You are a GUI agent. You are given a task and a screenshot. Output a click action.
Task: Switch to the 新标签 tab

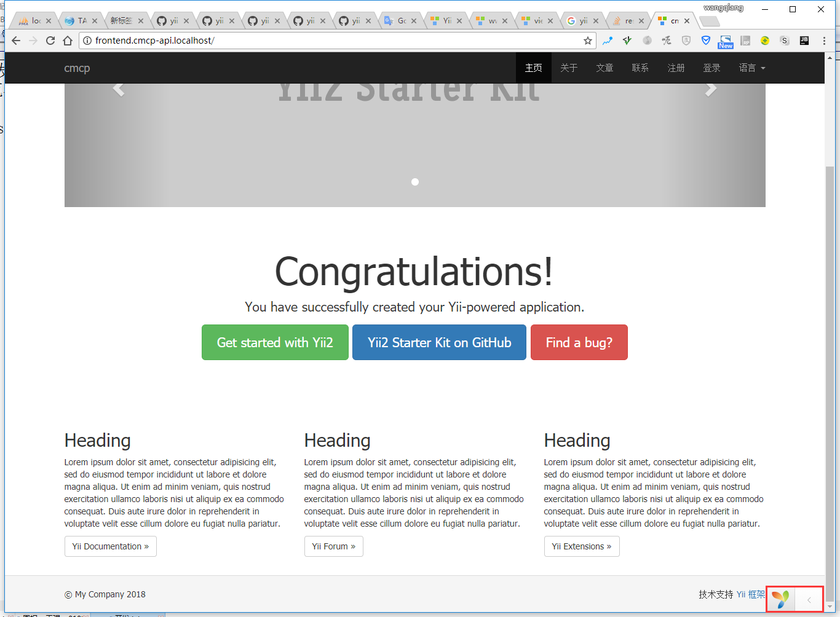pos(121,21)
